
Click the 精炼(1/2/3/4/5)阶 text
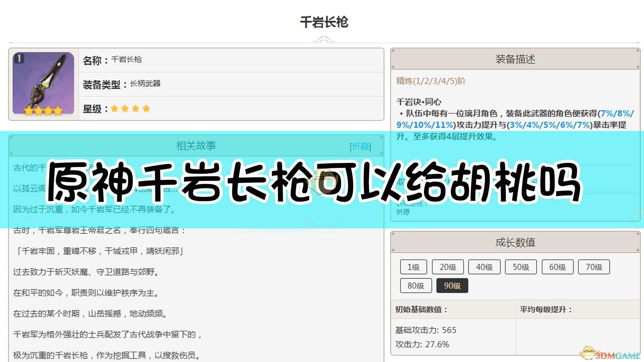tap(431, 81)
